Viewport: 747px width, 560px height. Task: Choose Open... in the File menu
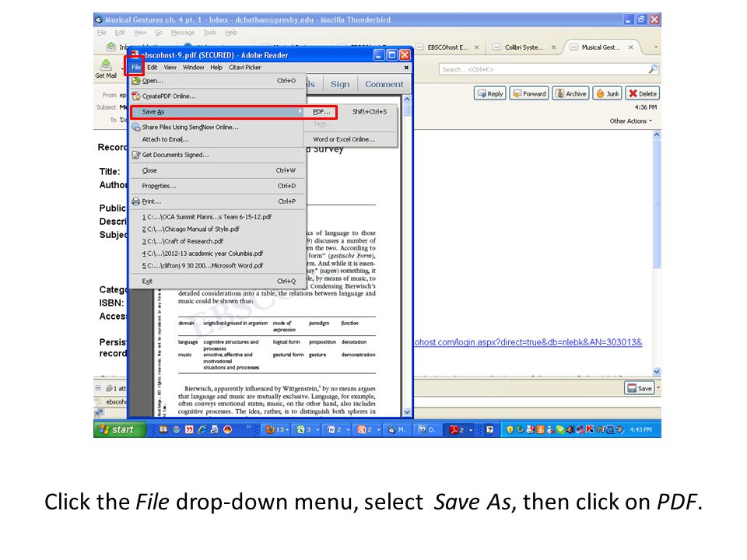[x=218, y=80]
